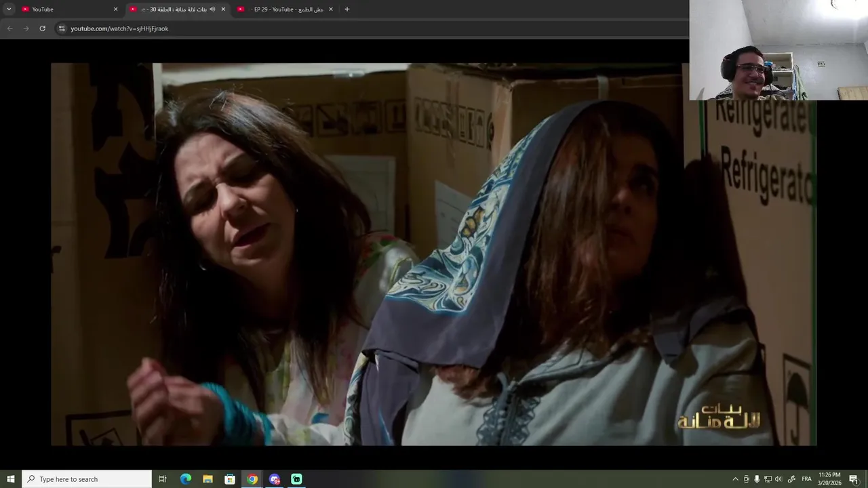Click the webcam overlay in the corner
868x488 pixels.
coord(778,50)
